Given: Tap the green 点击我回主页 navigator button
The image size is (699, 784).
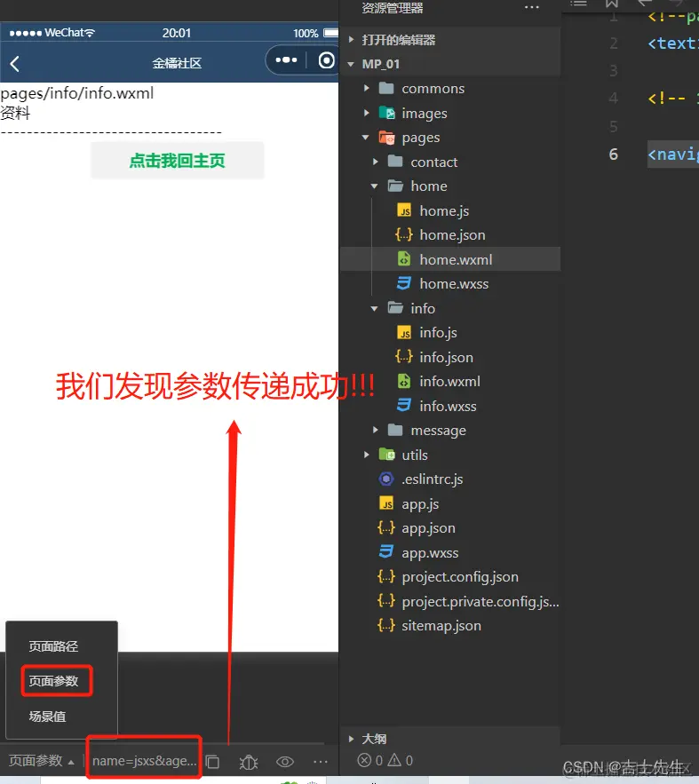Looking at the screenshot, I should point(177,161).
